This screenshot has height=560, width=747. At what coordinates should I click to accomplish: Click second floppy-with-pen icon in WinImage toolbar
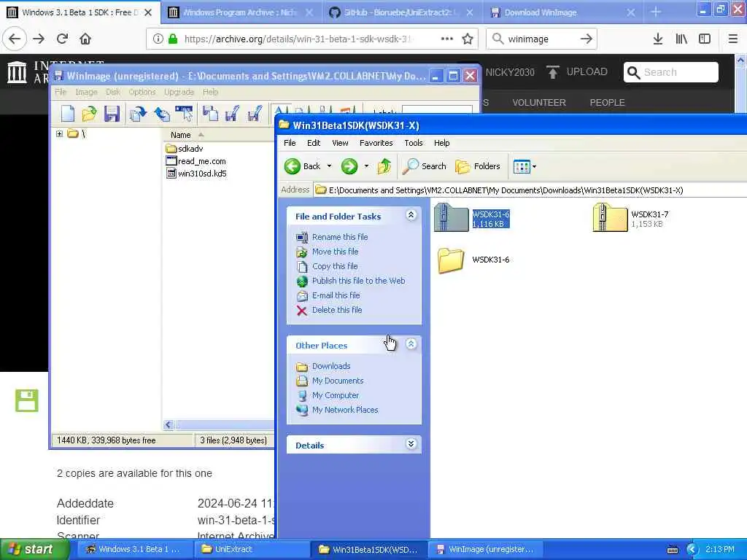tap(255, 114)
